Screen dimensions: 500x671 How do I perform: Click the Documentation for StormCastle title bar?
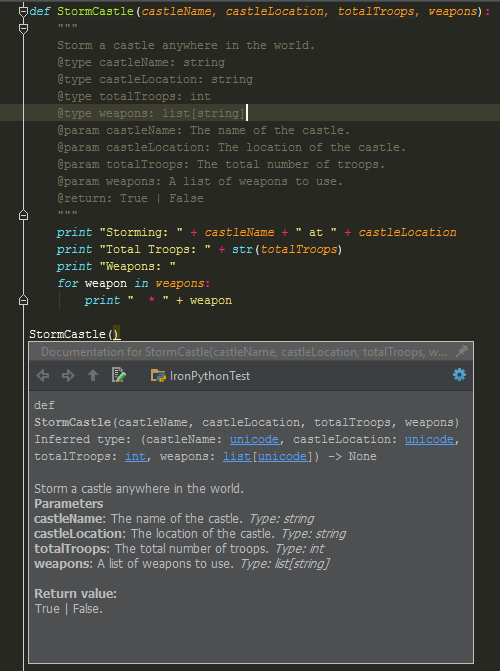coord(244,352)
